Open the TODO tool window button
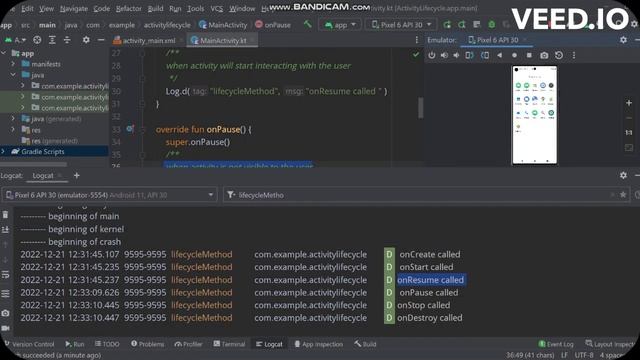The height and width of the screenshot is (360, 640). pos(107,344)
